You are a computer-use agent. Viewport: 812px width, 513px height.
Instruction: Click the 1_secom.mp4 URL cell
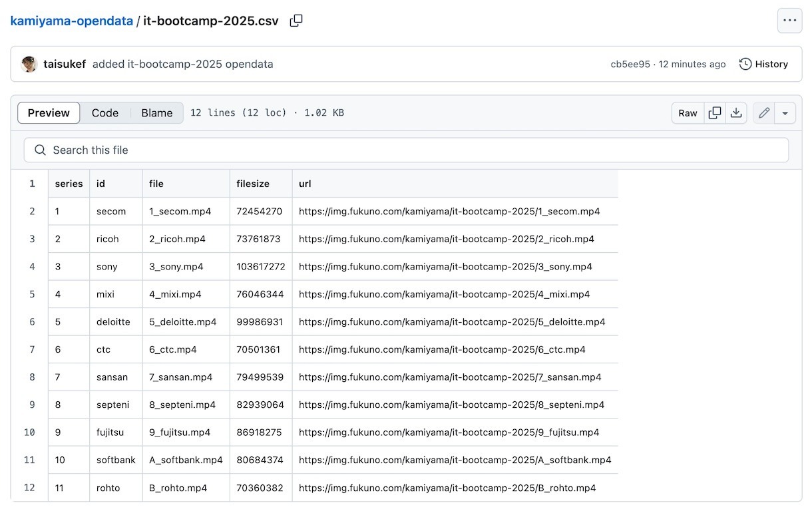click(455, 212)
